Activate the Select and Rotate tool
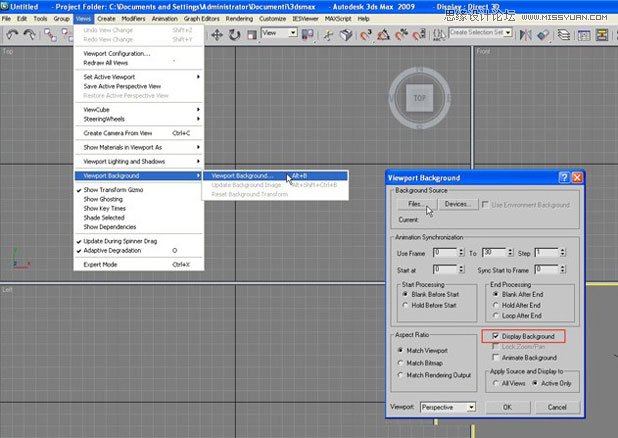Image resolution: width=618 pixels, height=438 pixels. (x=235, y=35)
